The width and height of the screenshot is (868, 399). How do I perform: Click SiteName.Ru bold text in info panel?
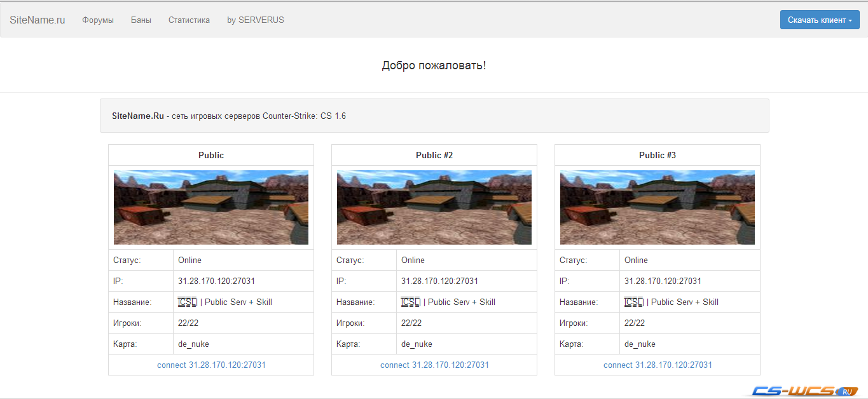click(x=138, y=116)
